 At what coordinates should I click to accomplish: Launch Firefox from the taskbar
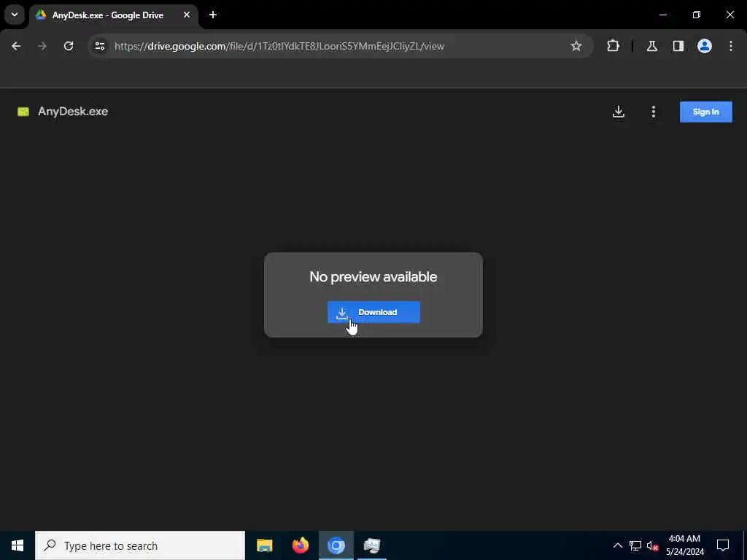(x=300, y=545)
